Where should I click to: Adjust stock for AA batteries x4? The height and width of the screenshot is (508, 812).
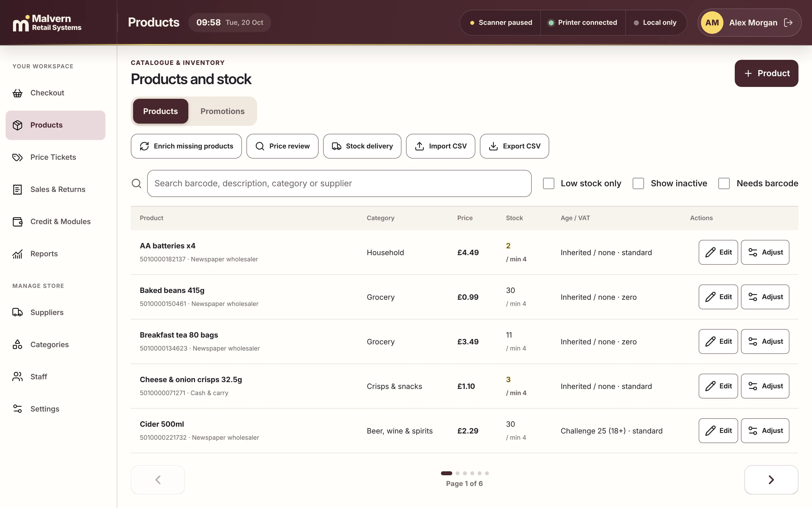[765, 252]
